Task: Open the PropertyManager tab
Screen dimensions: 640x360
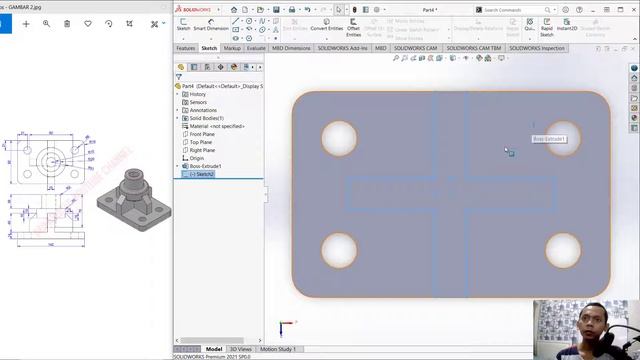Action: click(194, 67)
